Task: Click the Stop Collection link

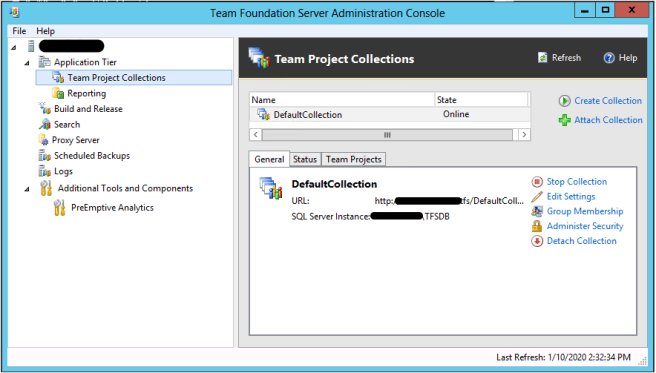Action: click(x=577, y=182)
